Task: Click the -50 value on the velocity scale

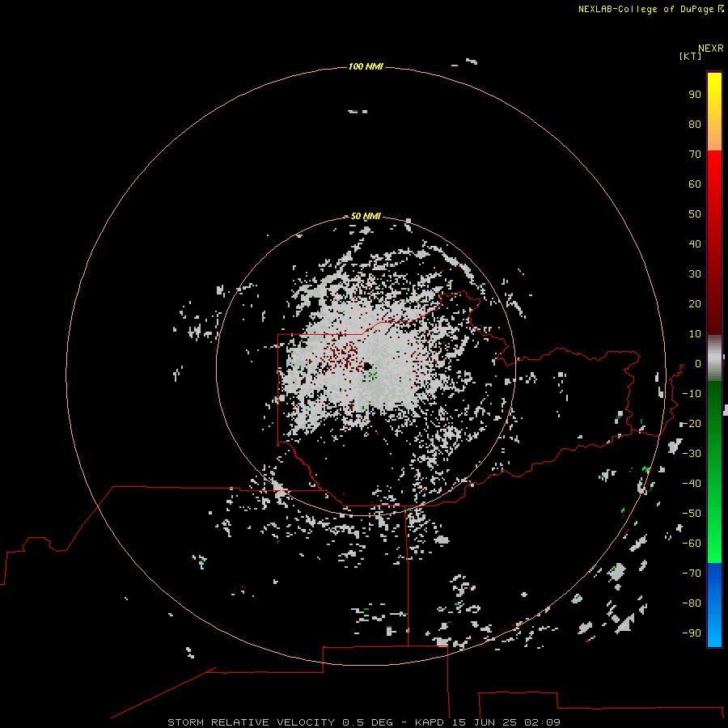Action: 692,514
